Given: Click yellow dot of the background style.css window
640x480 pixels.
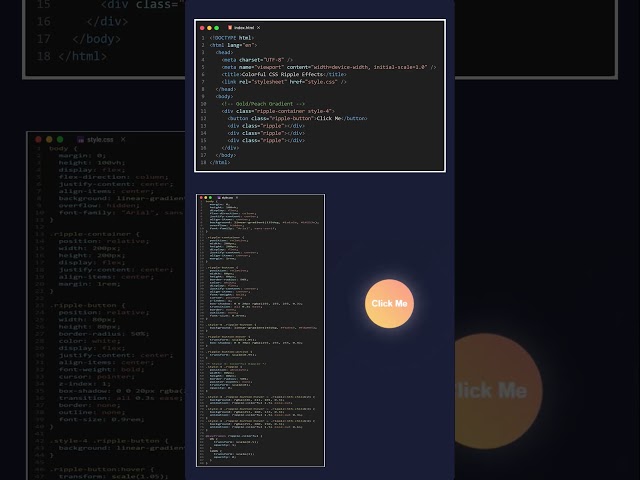Looking at the screenshot, I should click(x=49, y=139).
